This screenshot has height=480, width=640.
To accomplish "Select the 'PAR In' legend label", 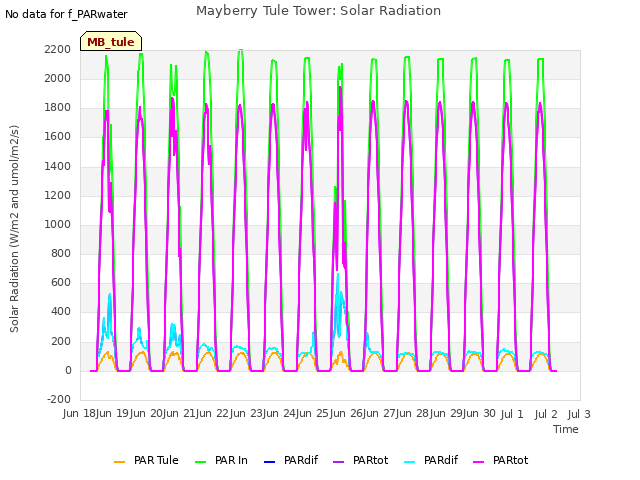I will pos(231,460).
